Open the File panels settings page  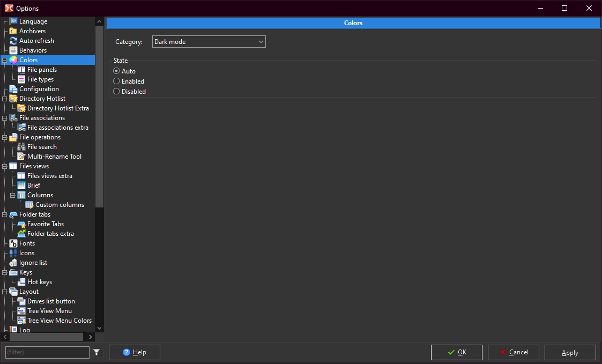coord(42,70)
